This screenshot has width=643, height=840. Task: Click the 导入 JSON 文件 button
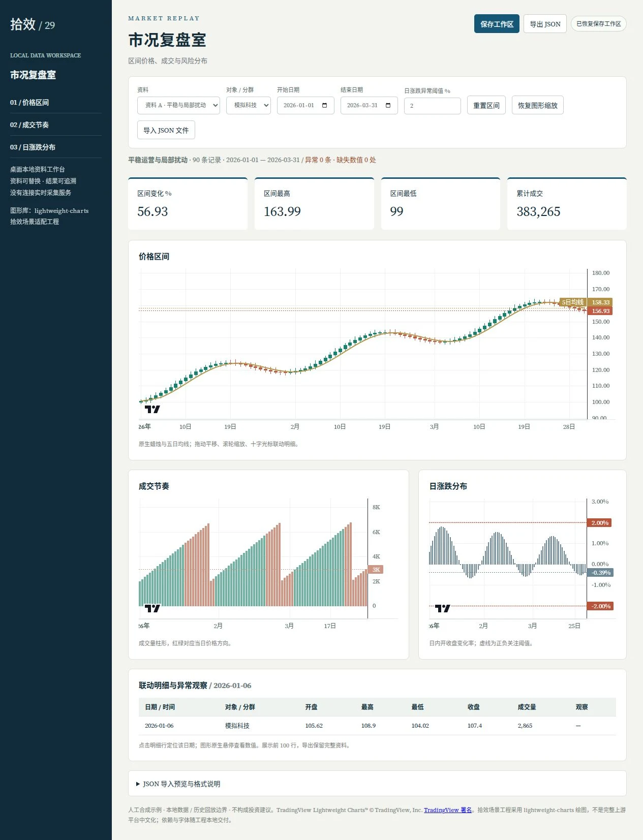[x=166, y=131]
